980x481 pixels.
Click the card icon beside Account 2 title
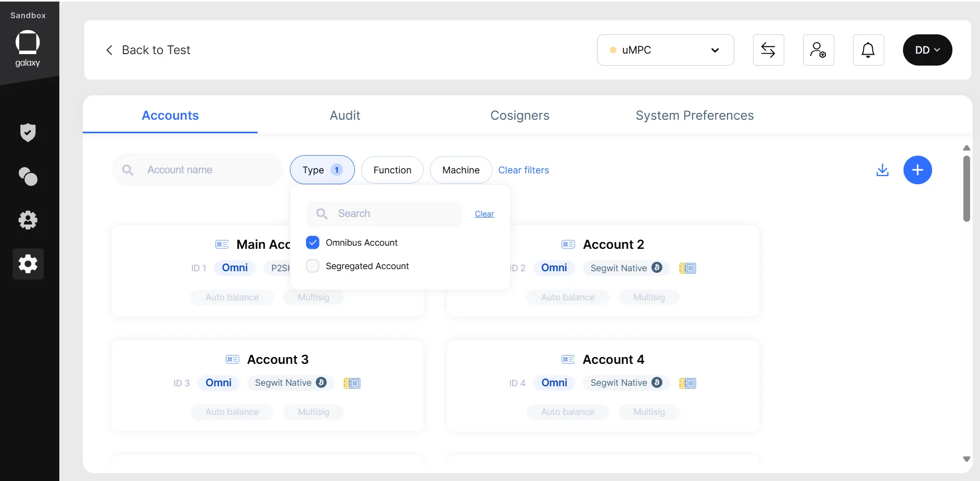click(x=568, y=244)
